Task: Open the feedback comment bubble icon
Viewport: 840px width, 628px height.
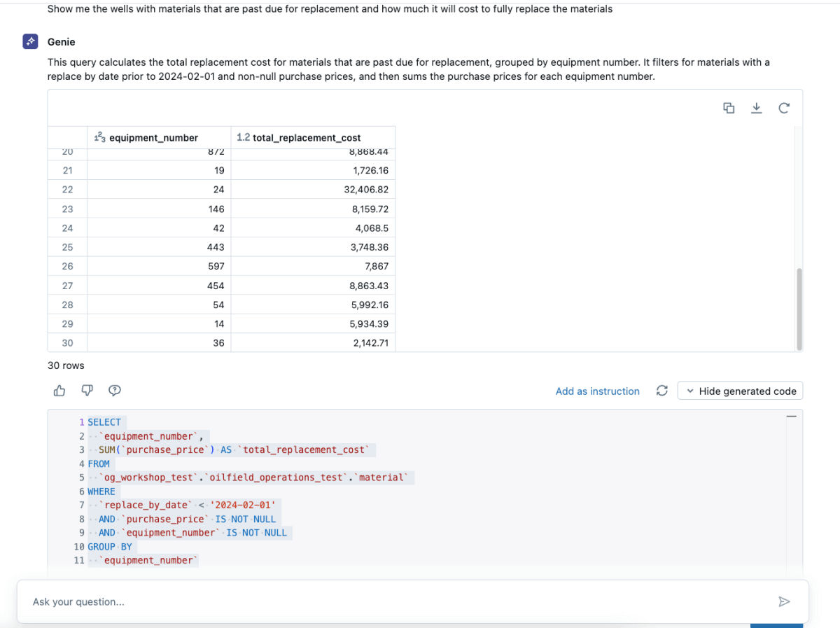Action: 115,391
